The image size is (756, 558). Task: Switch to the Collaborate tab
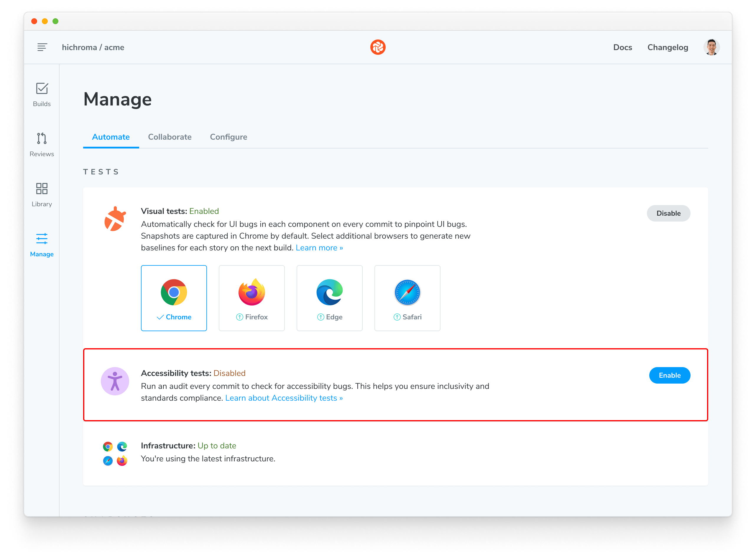coord(170,137)
